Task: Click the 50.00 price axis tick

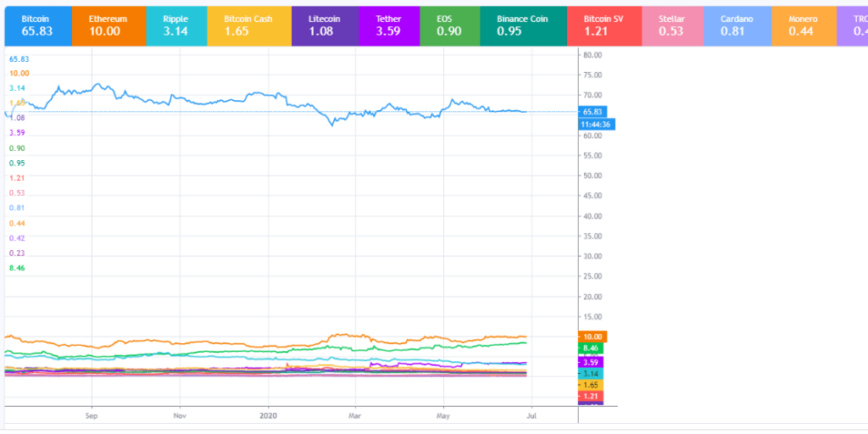Action: (x=593, y=175)
